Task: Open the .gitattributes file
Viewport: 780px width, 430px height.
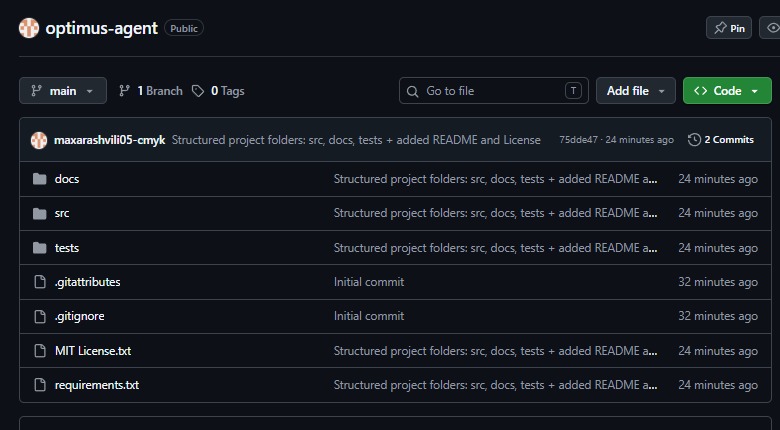Action: tap(88, 282)
